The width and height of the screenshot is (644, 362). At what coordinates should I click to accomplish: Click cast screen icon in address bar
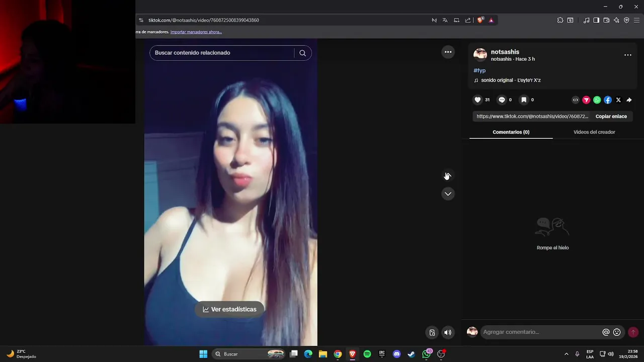coord(456,20)
